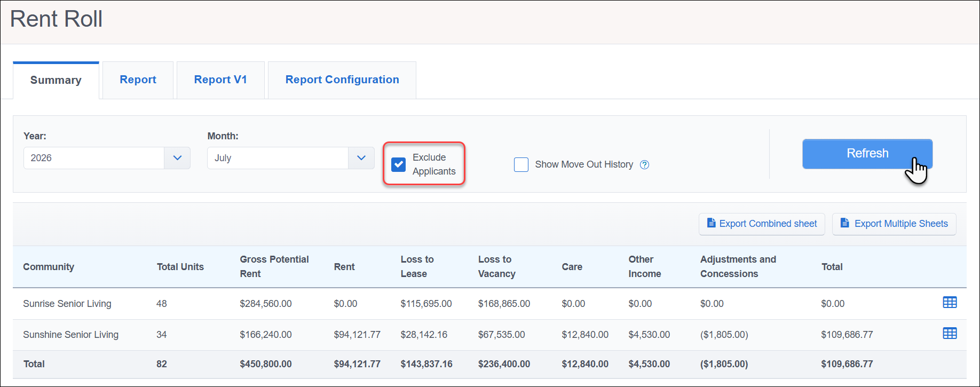Image resolution: width=980 pixels, height=387 pixels.
Task: Click the $143,837.16 total loss to lease
Action: point(426,364)
